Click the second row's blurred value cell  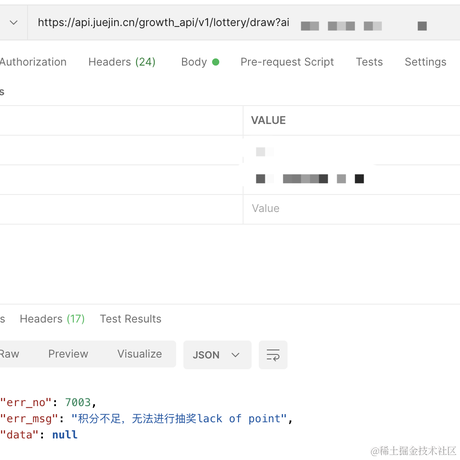(352, 179)
